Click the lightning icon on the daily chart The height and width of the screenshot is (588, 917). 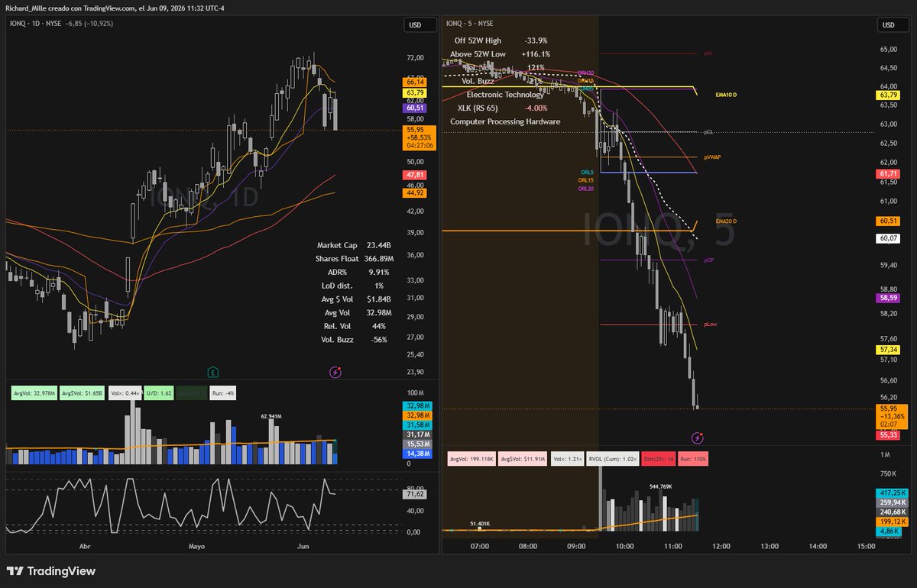(335, 372)
